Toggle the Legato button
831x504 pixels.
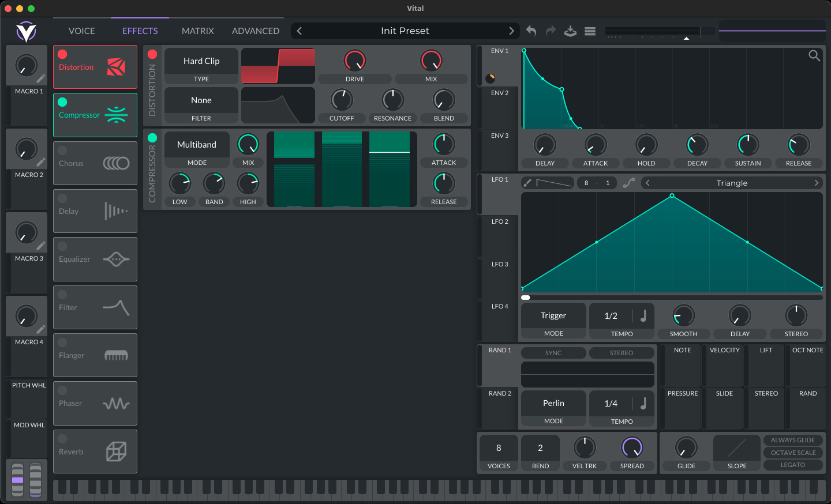click(793, 465)
